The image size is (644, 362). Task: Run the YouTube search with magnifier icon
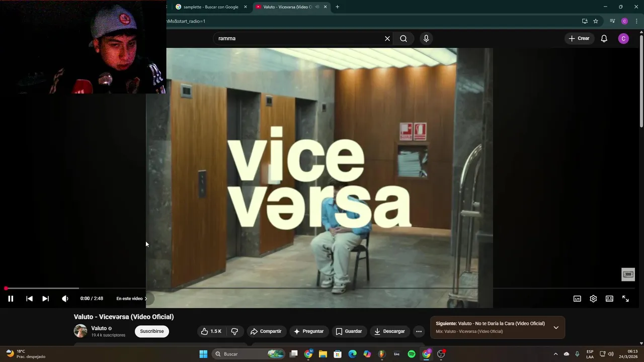(404, 38)
